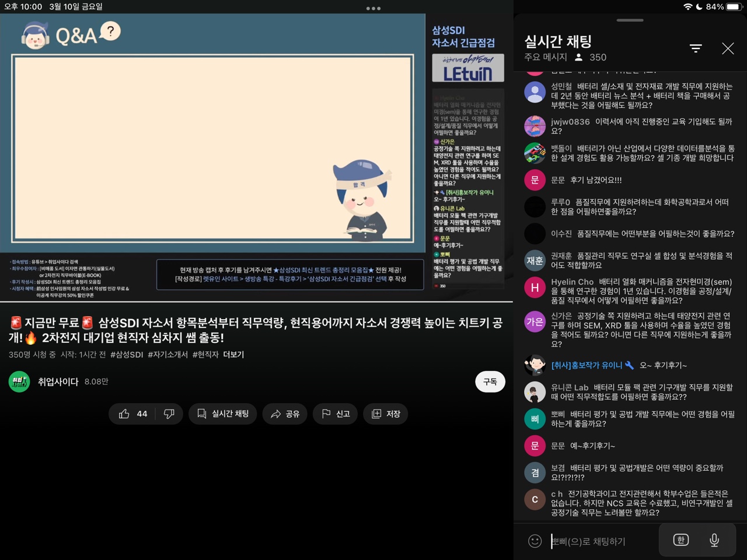The height and width of the screenshot is (560, 747).
Task: Select 신가은's 태양전지 question message
Action: click(x=641, y=330)
